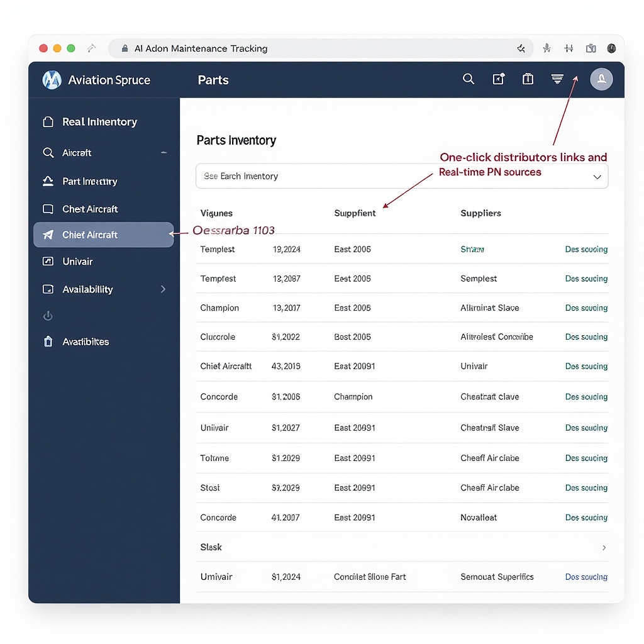Click the lock icon in address bar
Viewport: 644px width, 644px height.
(x=125, y=48)
